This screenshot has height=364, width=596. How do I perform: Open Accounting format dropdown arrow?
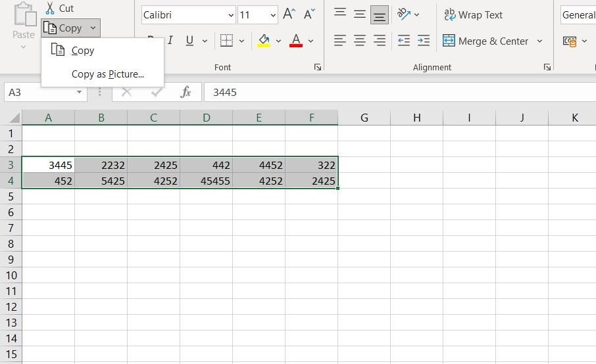[x=584, y=41]
